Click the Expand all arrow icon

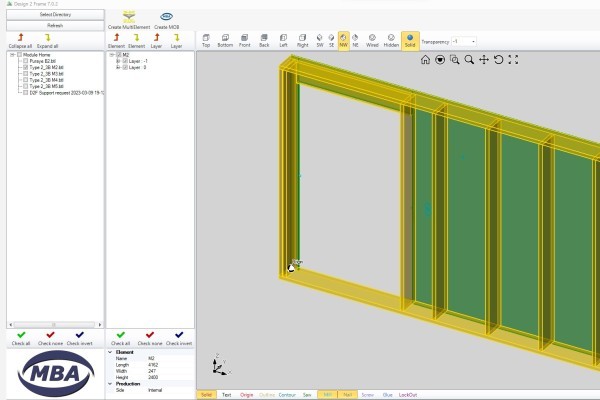(x=47, y=37)
